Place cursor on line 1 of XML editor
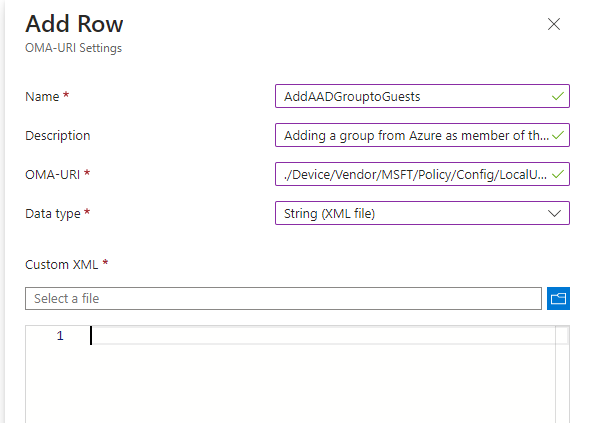 point(322,335)
